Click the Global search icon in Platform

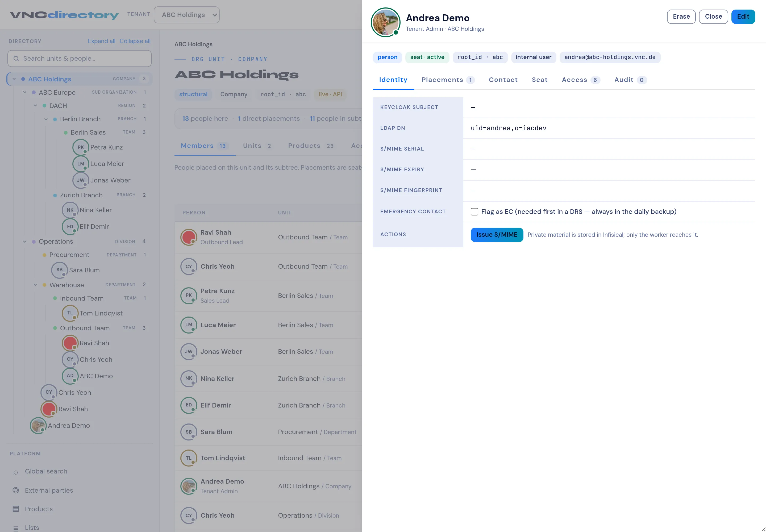click(16, 472)
